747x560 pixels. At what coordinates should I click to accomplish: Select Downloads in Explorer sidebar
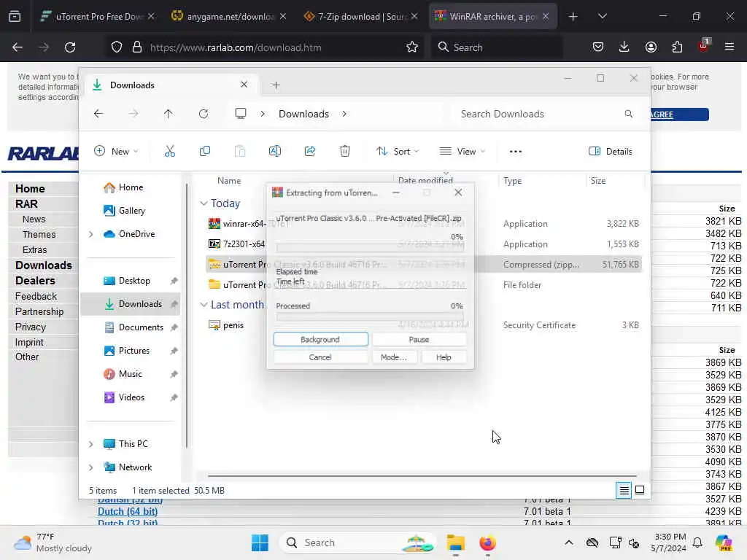pos(130,304)
